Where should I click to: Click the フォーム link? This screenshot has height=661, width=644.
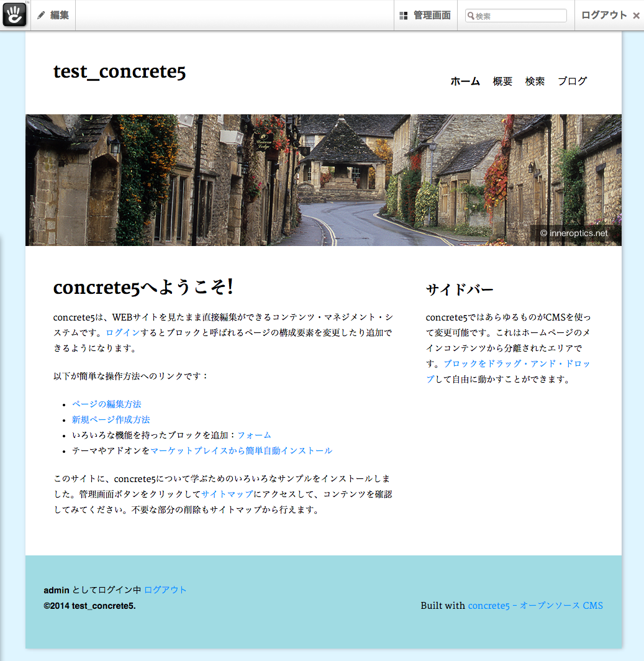[254, 435]
